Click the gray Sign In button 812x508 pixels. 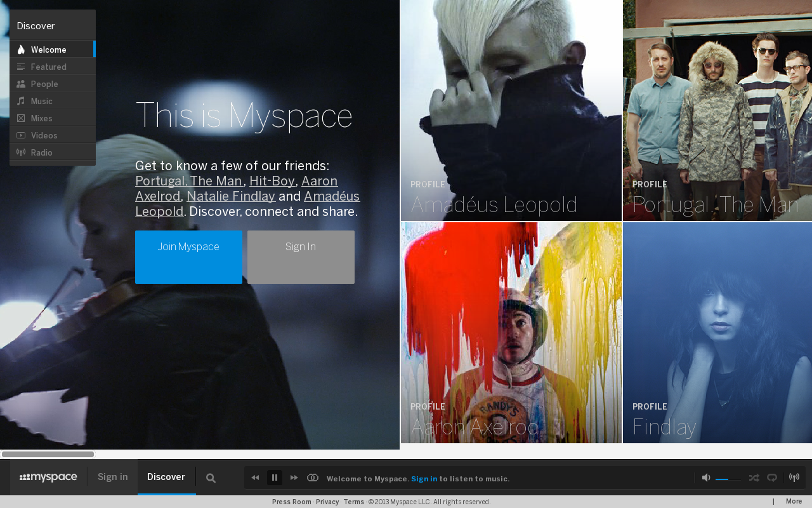click(x=301, y=257)
